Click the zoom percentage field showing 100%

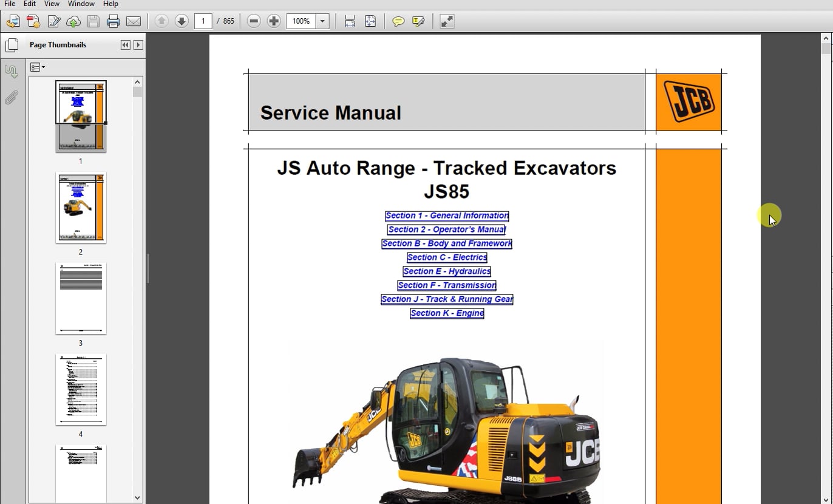click(302, 21)
